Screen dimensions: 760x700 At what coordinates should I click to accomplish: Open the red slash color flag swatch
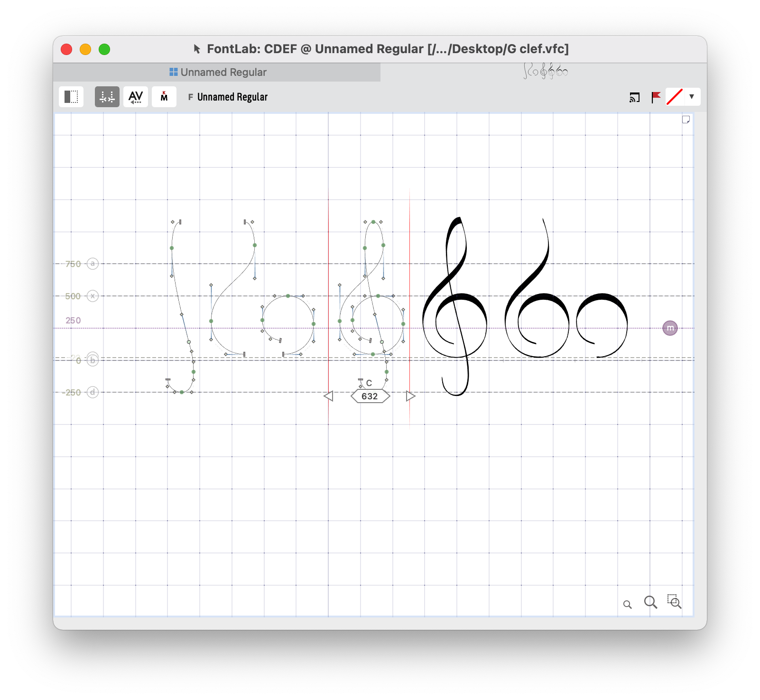(675, 97)
